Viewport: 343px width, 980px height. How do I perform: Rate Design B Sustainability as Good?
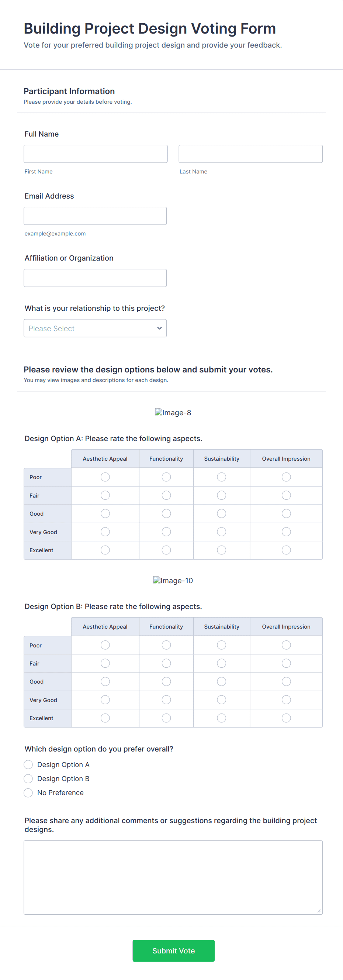[x=221, y=681]
